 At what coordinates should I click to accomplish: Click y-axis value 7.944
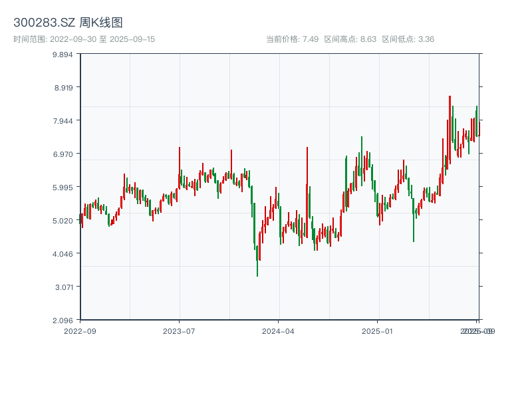(x=63, y=121)
